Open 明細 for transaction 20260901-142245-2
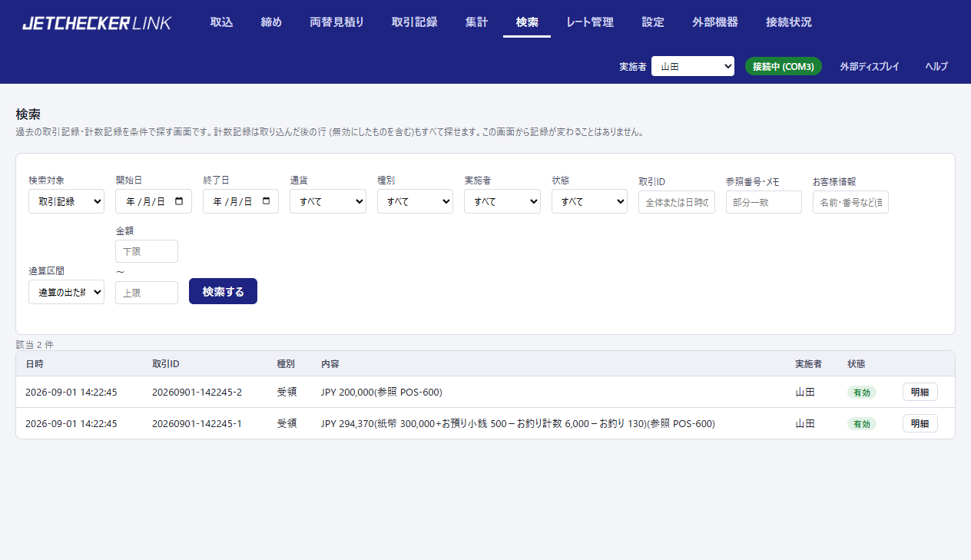971x560 pixels. click(x=920, y=392)
